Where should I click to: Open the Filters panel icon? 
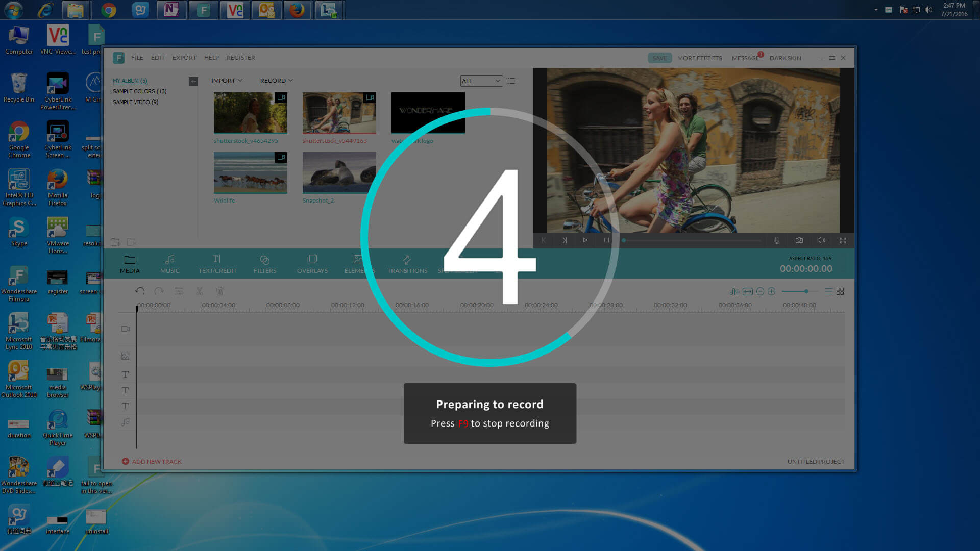click(264, 264)
